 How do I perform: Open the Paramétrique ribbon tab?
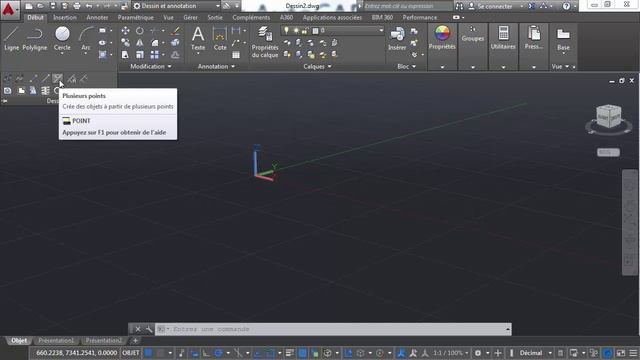point(136,18)
